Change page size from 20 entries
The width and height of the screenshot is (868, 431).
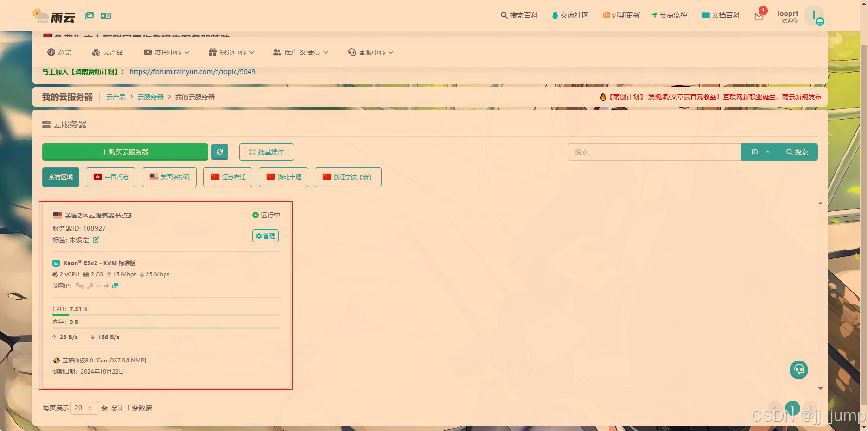(84, 408)
